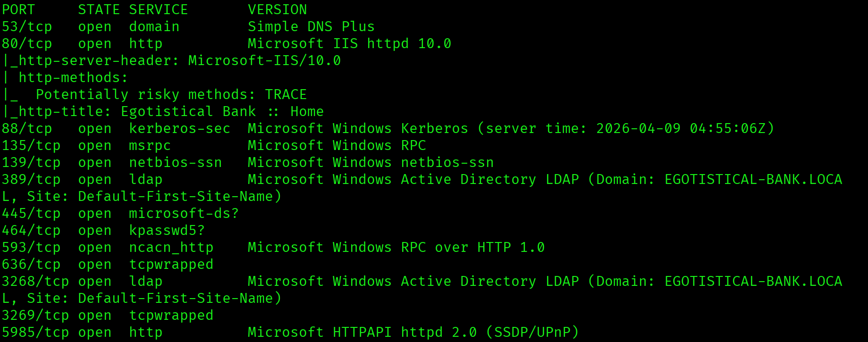The width and height of the screenshot is (868, 342).
Task: Click the Microsoft IIS httpd 10.0 text
Action: 349,44
